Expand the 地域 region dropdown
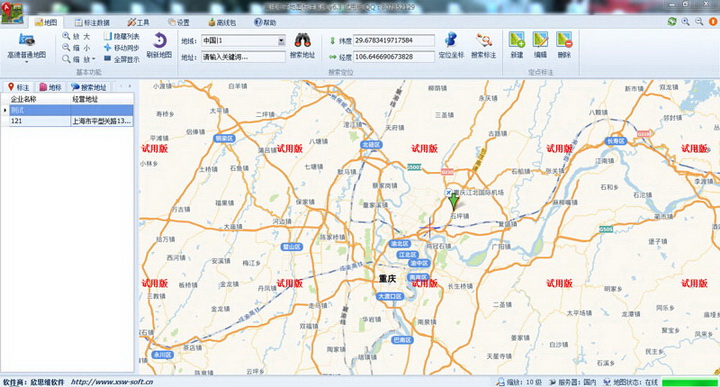This screenshot has height=387, width=720. click(281, 41)
